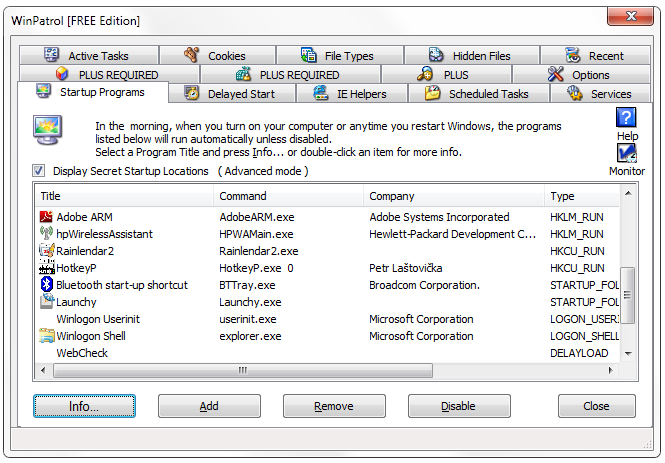Click the Hidden Files tab icon
The image size is (665, 463).
pyautogui.click(x=436, y=55)
